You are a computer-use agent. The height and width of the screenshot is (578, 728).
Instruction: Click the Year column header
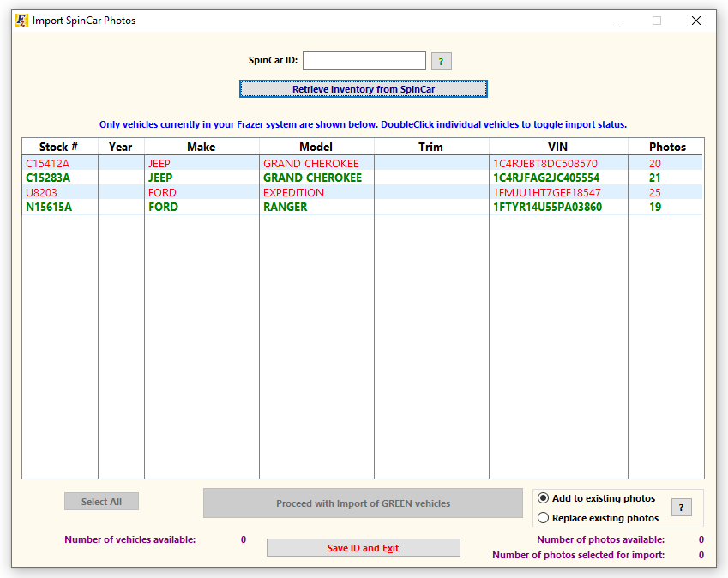pos(121,147)
